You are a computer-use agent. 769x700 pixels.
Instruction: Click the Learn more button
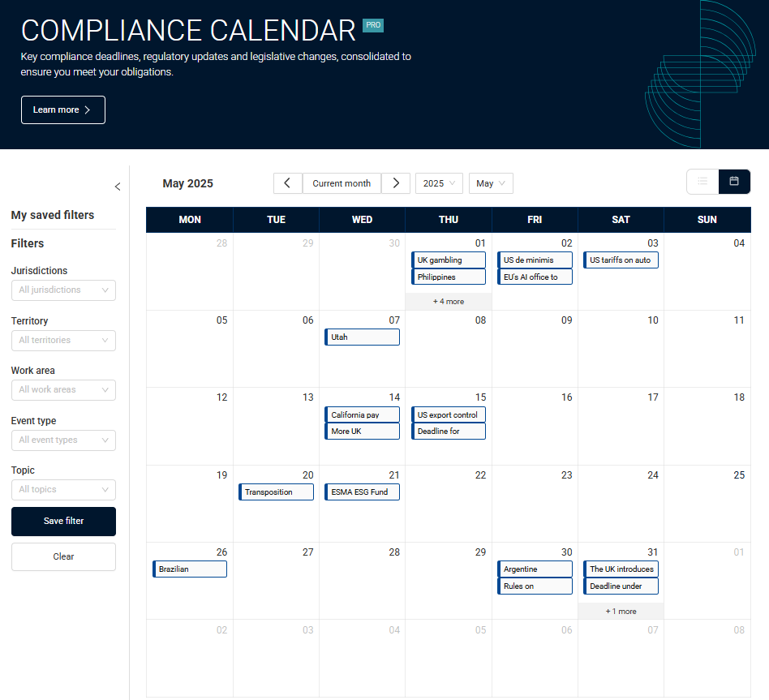[62, 110]
